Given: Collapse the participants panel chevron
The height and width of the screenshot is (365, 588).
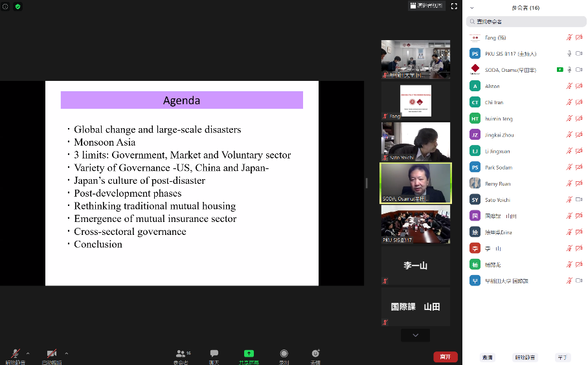Looking at the screenshot, I should (472, 8).
